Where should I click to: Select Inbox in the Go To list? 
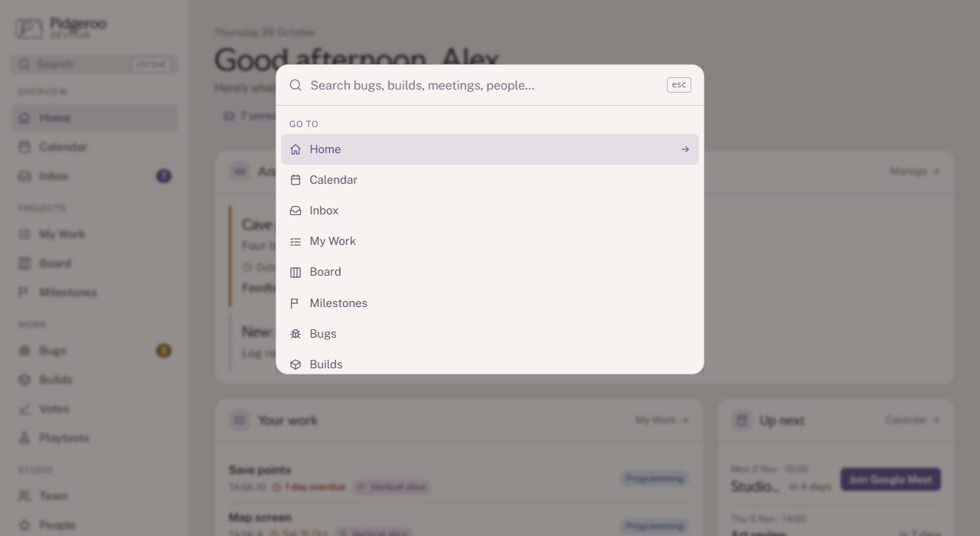click(x=490, y=211)
